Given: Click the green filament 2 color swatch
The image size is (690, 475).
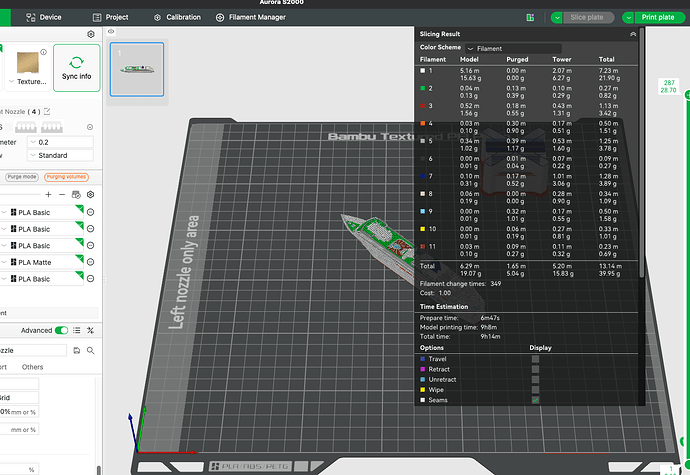Looking at the screenshot, I should [422, 88].
